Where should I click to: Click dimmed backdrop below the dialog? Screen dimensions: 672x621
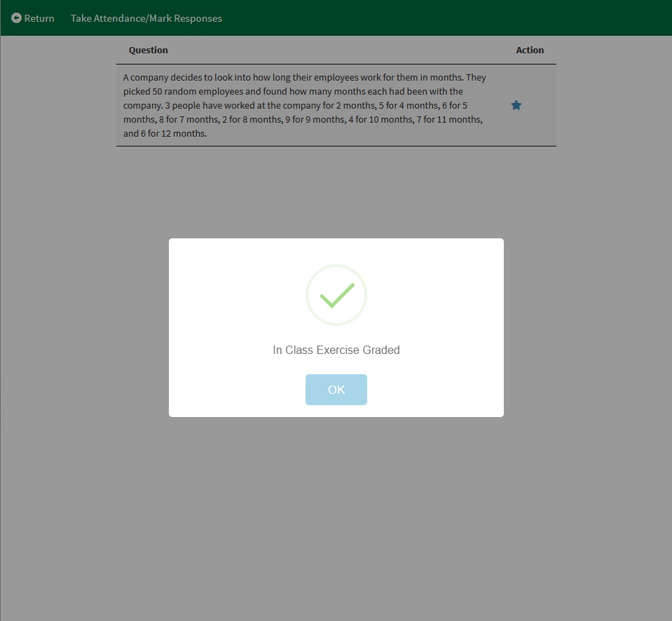pyautogui.click(x=336, y=519)
